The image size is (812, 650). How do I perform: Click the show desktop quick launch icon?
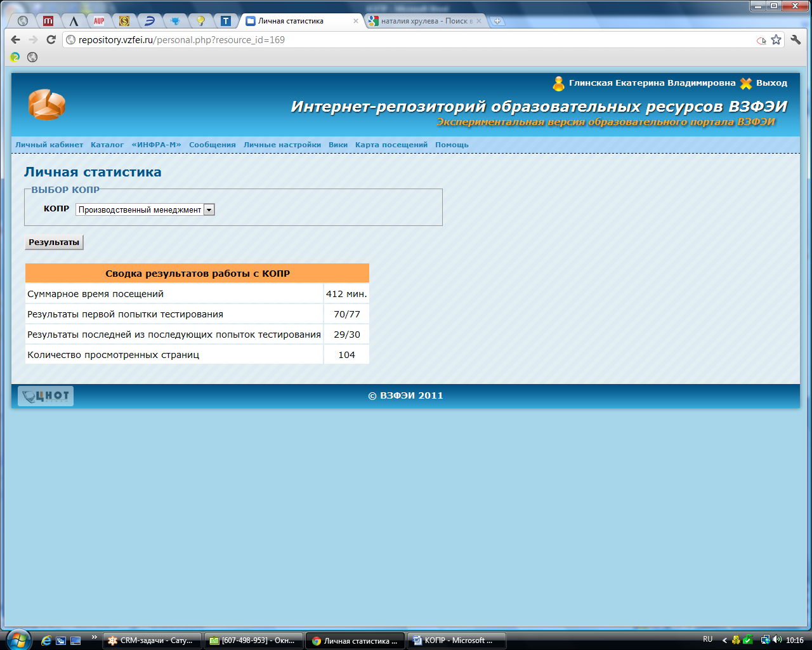[75, 640]
